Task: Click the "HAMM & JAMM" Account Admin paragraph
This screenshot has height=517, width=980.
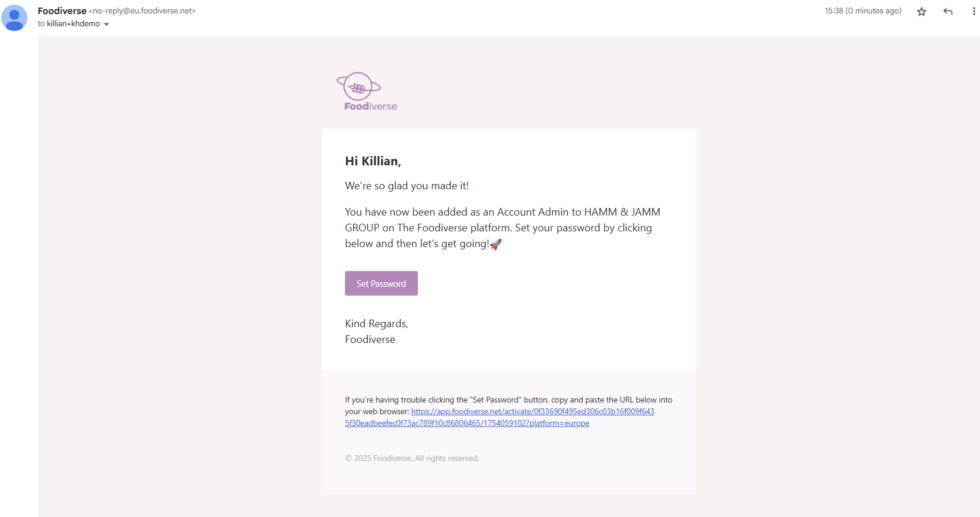Action: pos(502,228)
